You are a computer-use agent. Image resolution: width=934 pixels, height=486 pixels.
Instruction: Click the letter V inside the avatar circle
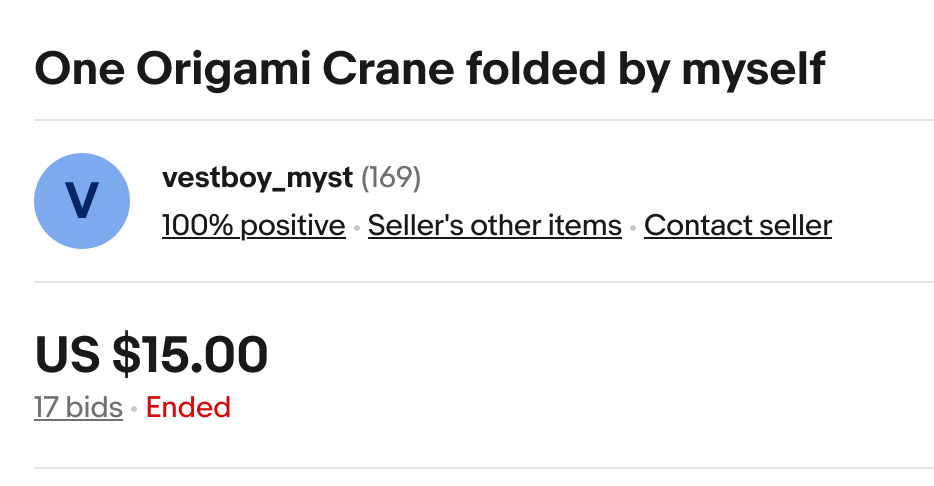pos(82,201)
